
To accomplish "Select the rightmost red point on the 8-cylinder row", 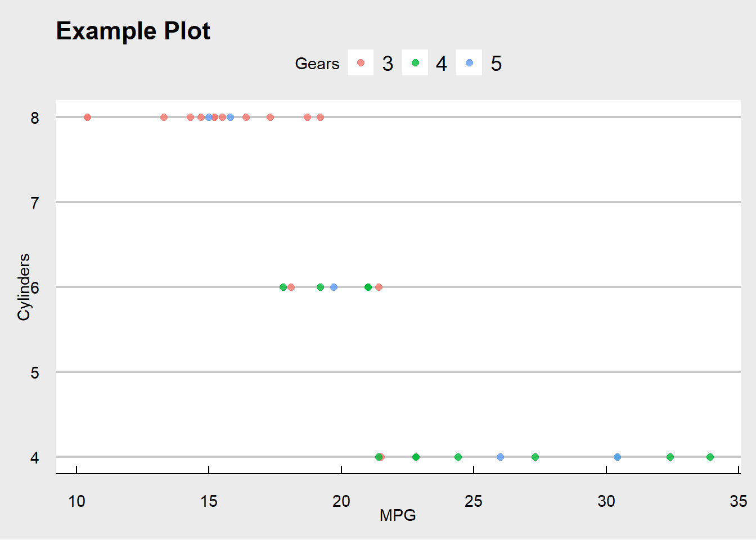I will pos(320,117).
